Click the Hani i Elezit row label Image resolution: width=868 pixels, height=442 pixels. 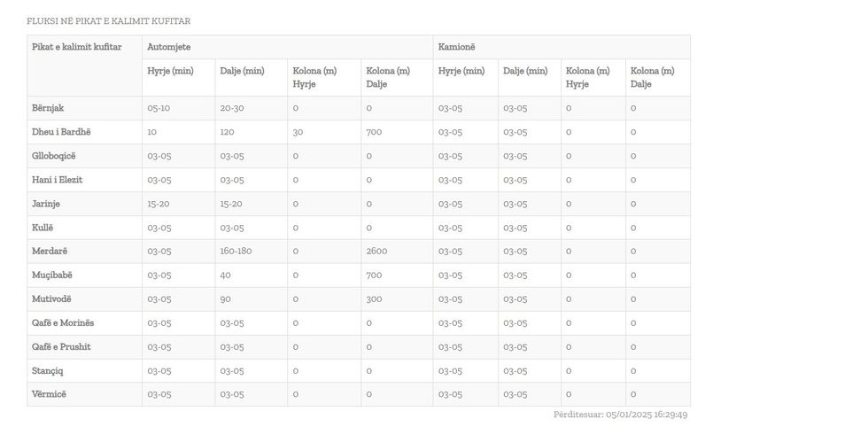[58, 180]
